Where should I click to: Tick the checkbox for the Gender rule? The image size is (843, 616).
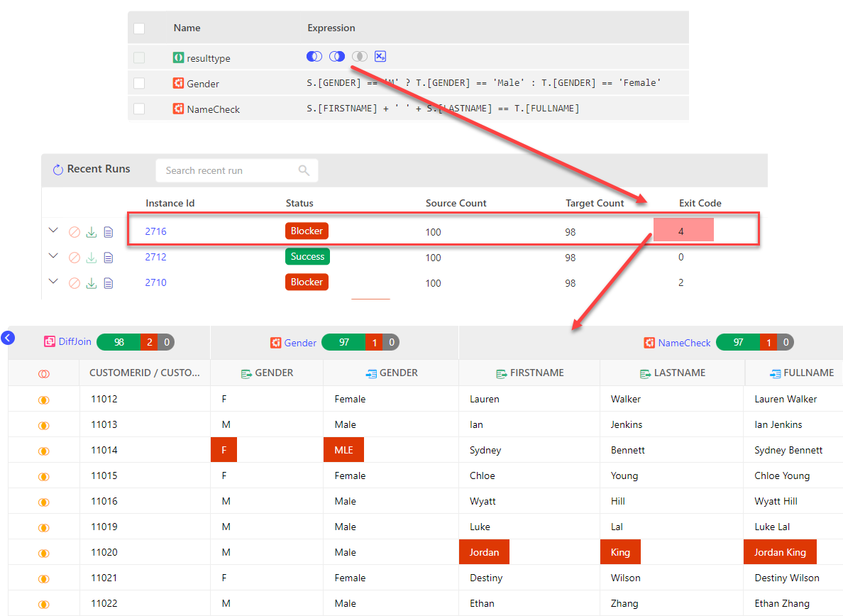tap(139, 84)
